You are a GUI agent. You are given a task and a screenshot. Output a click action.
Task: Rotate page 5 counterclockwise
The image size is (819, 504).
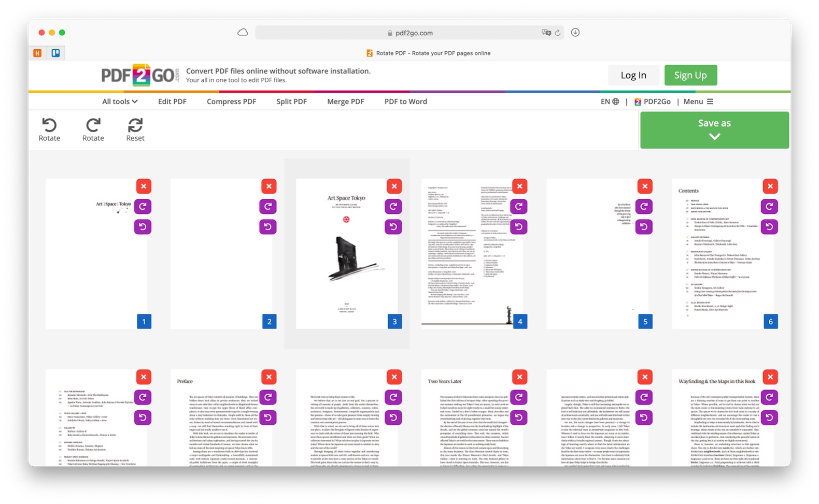pyautogui.click(x=644, y=226)
